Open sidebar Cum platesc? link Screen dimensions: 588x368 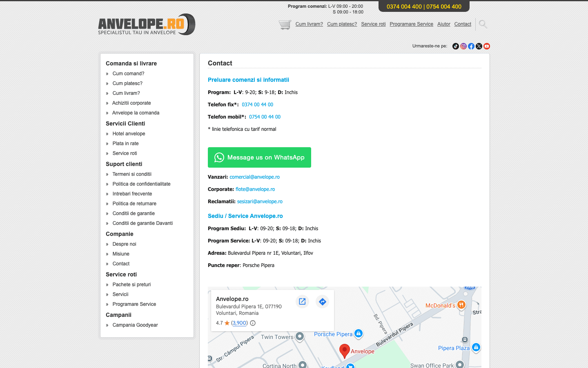click(127, 83)
